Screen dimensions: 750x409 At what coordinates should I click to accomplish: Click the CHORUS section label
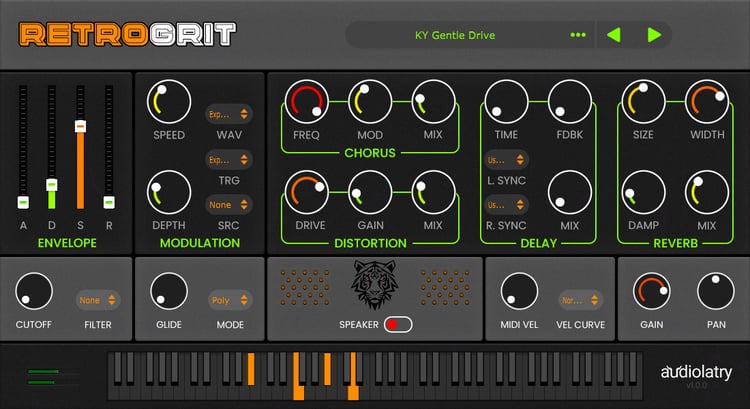[x=370, y=153]
